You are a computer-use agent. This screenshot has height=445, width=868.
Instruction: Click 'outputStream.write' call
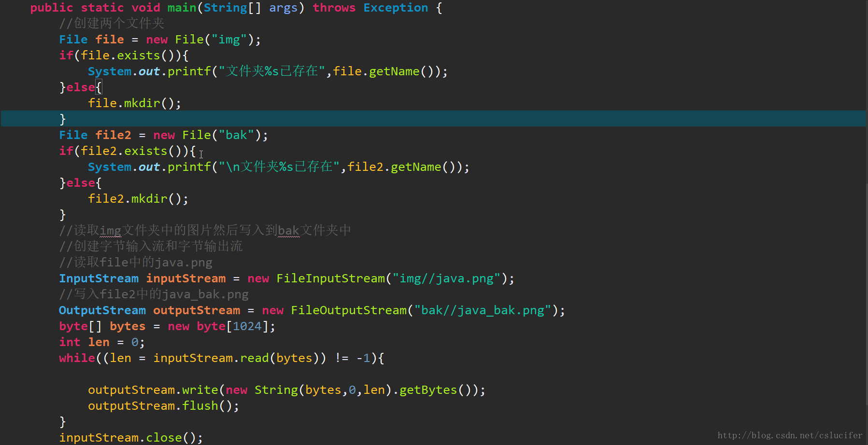coord(153,390)
